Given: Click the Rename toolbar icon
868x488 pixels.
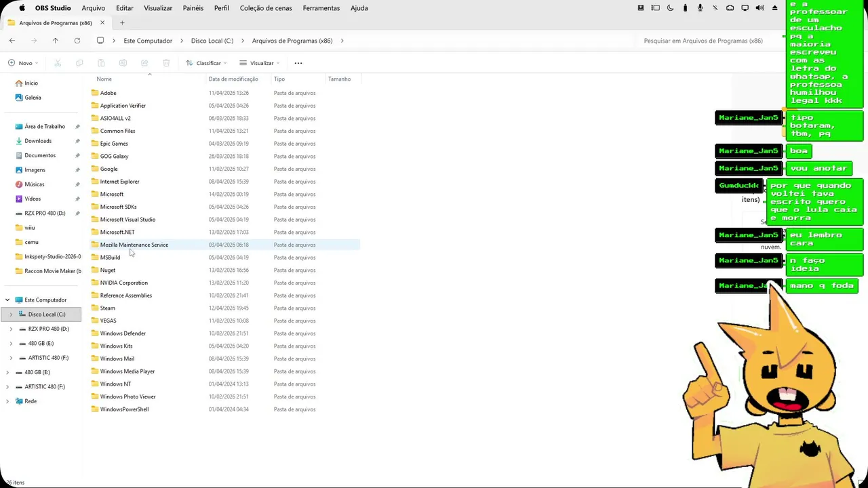Looking at the screenshot, I should [x=123, y=63].
